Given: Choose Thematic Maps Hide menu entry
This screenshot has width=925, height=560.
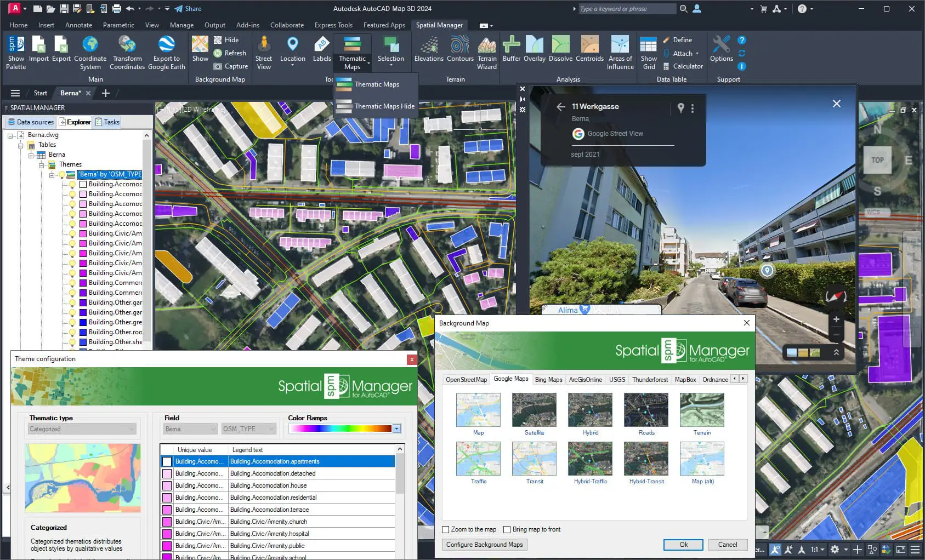Looking at the screenshot, I should [376, 106].
